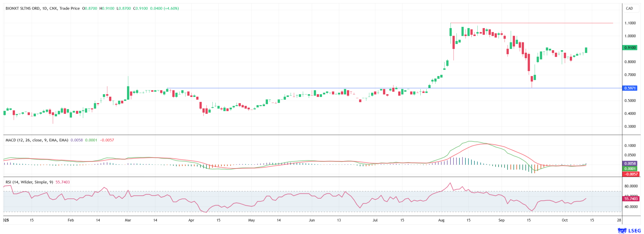Click the latest green candlestick on chart
Viewport: 644px width, 234px height.
pos(586,50)
